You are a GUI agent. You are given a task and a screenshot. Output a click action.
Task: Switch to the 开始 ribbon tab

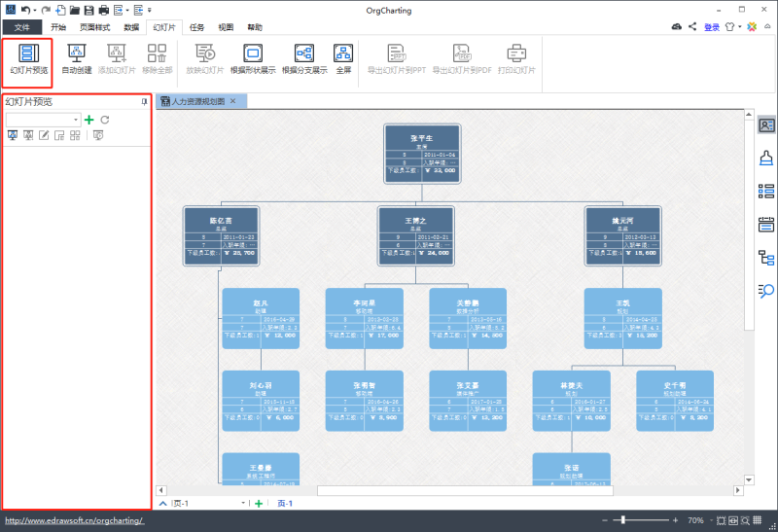click(58, 27)
